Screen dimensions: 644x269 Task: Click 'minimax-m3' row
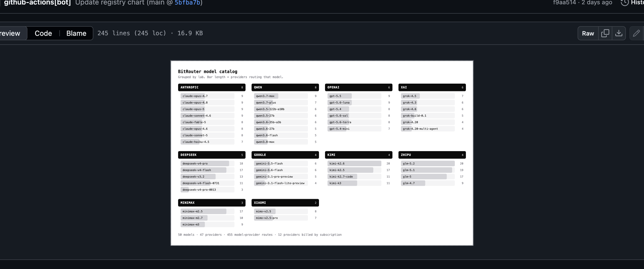coord(212,224)
